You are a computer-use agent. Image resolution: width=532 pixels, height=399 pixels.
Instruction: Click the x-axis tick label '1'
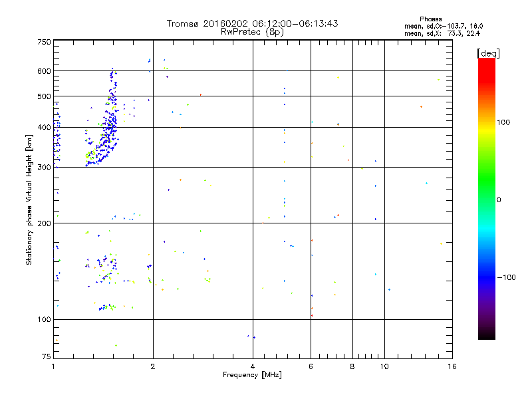(53, 366)
